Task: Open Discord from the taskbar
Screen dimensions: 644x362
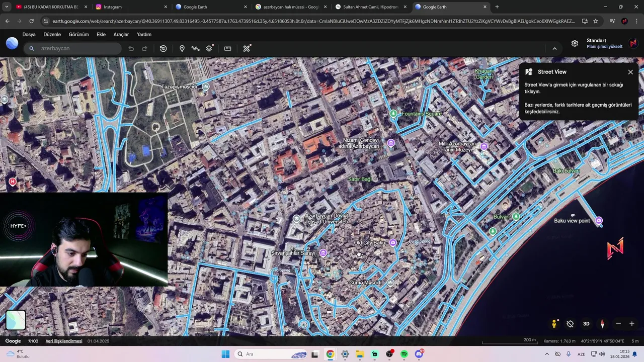Action: [x=419, y=354]
